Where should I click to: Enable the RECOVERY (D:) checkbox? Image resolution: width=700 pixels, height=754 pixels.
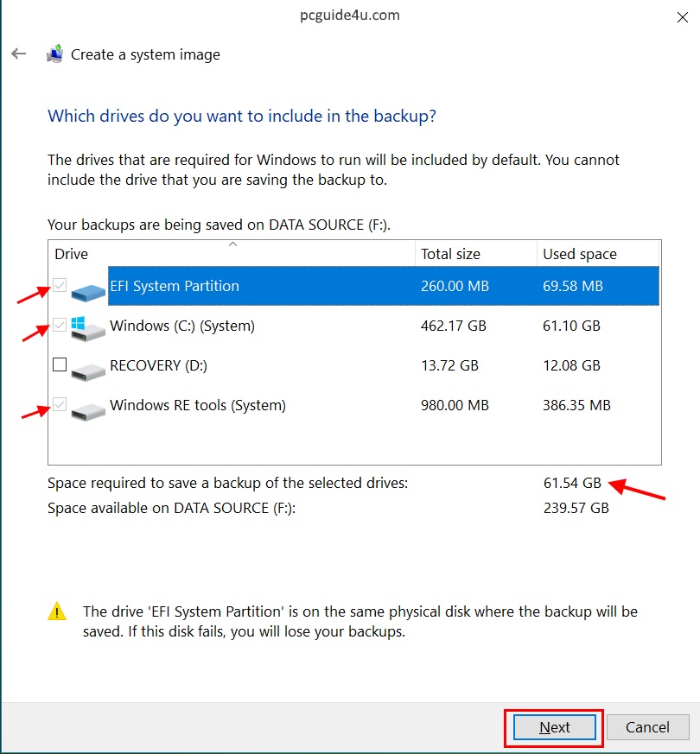coord(60,365)
